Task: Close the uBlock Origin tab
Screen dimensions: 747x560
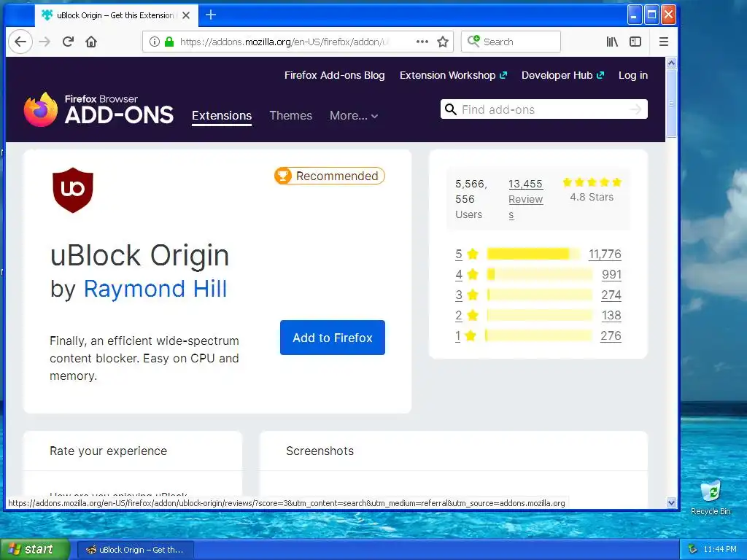Action: tap(186, 15)
